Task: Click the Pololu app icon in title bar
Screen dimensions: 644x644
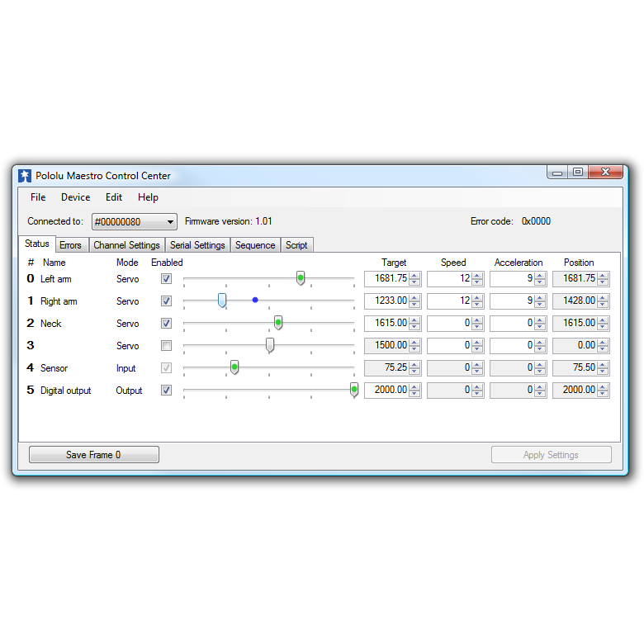Action: point(25,176)
